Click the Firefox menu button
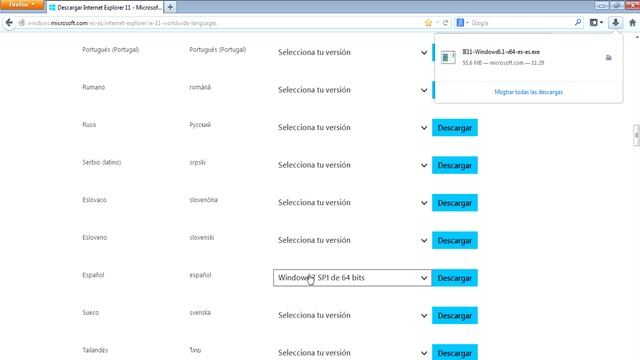Screen dimensions: 640x360 (22, 4)
